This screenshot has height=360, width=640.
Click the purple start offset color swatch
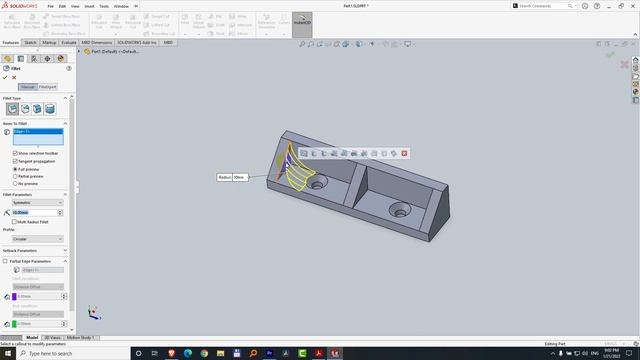(14, 296)
